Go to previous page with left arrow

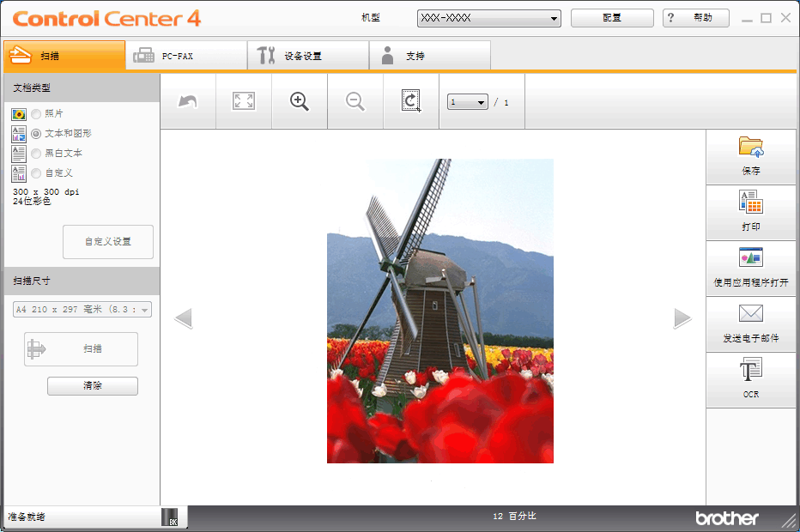point(183,318)
